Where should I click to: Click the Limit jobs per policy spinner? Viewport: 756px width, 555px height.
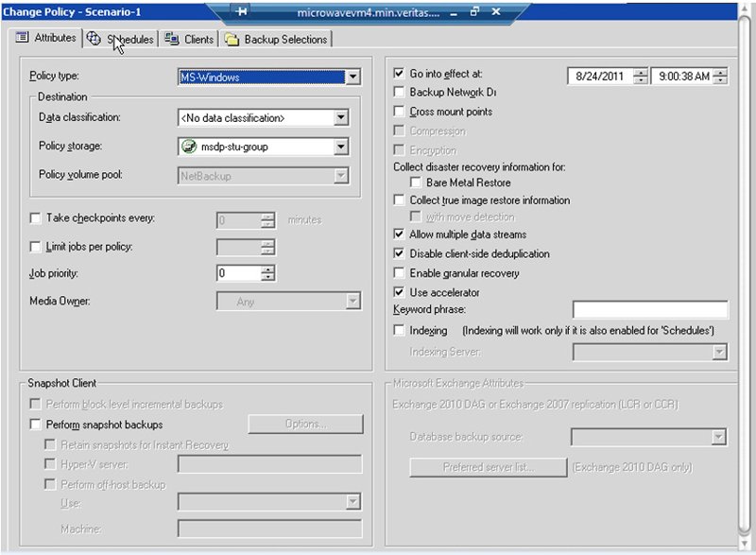pyautogui.click(x=268, y=248)
